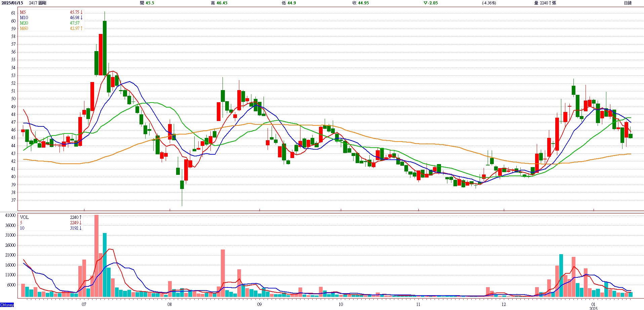644x310 pixels.
Task: Click the M60 moving average legend label
Action: pyautogui.click(x=24, y=29)
